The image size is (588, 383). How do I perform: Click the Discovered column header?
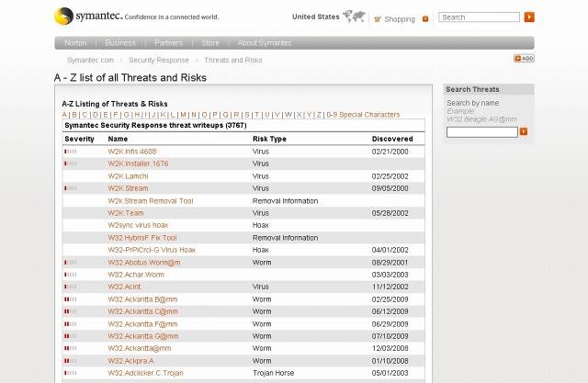[392, 139]
